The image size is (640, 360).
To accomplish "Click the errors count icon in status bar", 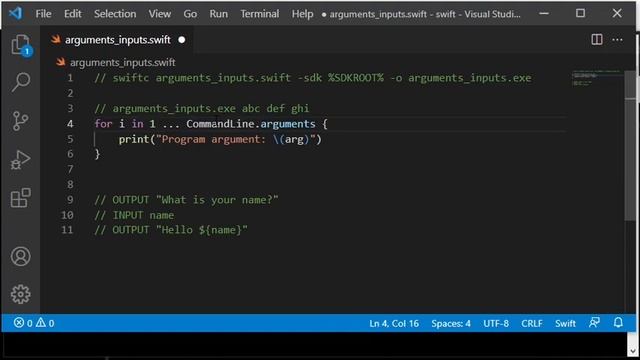I will (19, 323).
